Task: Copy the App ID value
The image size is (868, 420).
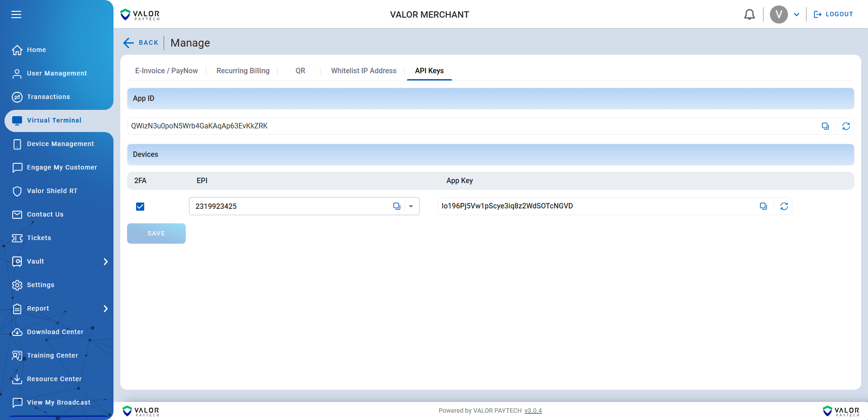Action: (x=826, y=126)
